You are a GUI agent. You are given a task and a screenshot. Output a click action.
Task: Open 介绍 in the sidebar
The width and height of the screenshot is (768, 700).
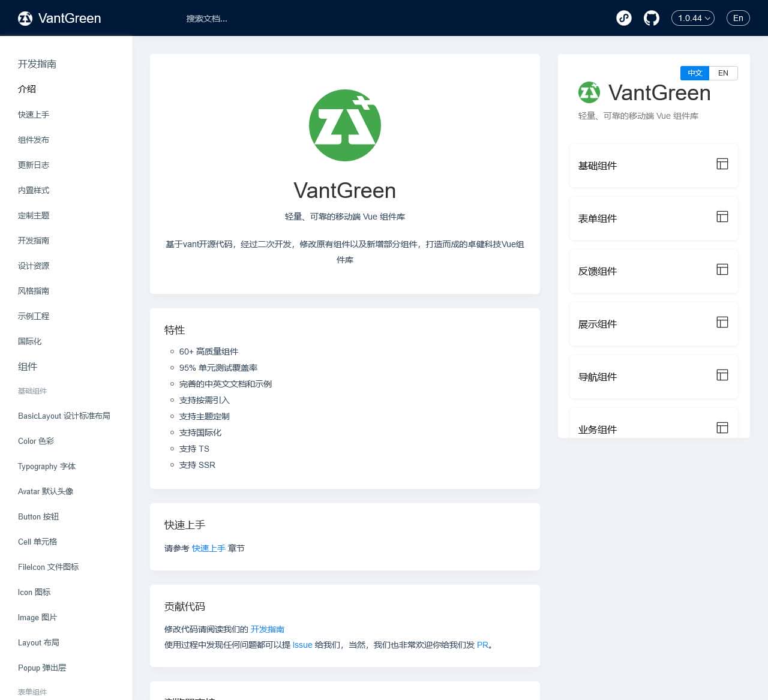pyautogui.click(x=27, y=89)
